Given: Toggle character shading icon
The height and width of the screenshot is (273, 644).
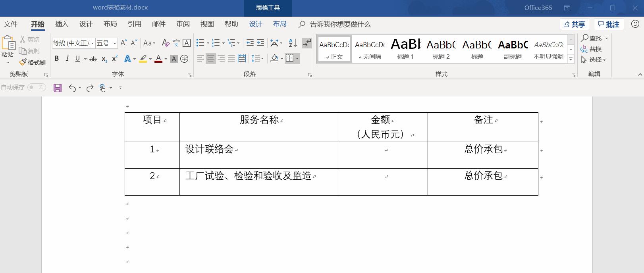Looking at the screenshot, I should point(174,59).
